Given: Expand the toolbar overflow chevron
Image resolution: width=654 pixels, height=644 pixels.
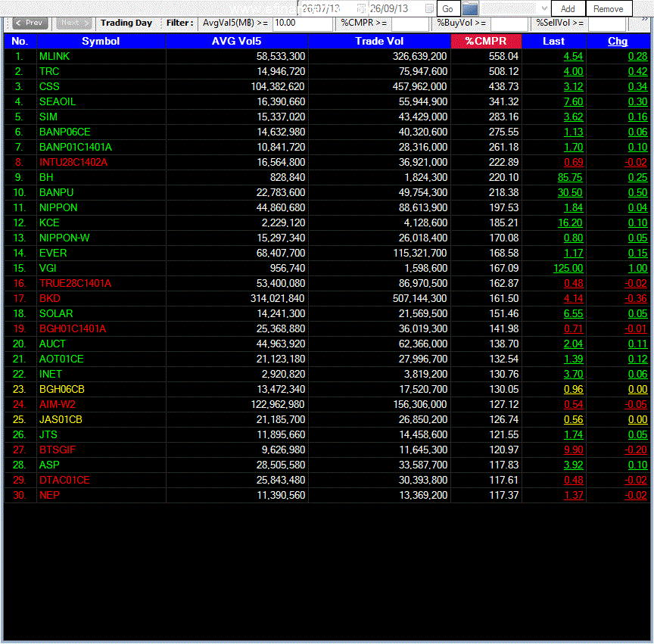Looking at the screenshot, I should click(x=645, y=19).
